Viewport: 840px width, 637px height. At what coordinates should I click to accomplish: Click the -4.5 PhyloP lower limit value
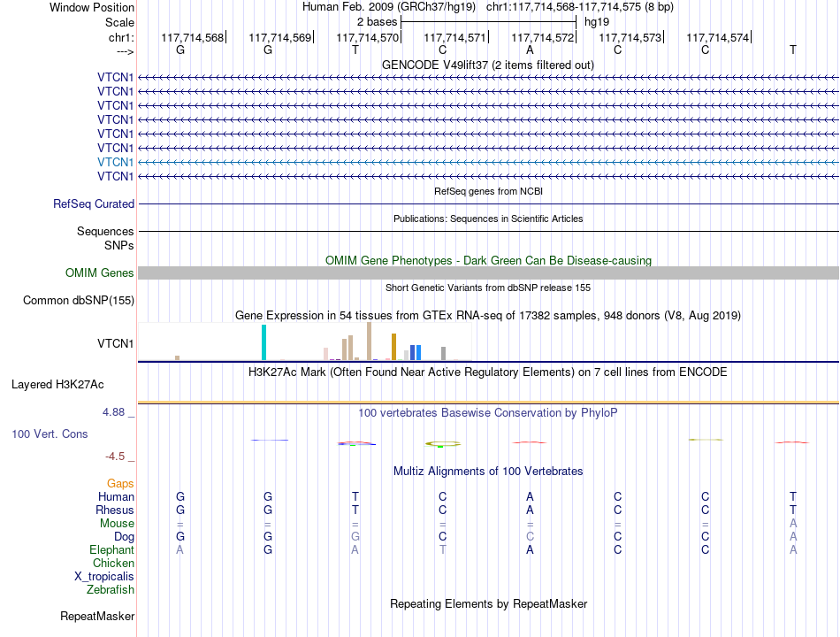[115, 457]
